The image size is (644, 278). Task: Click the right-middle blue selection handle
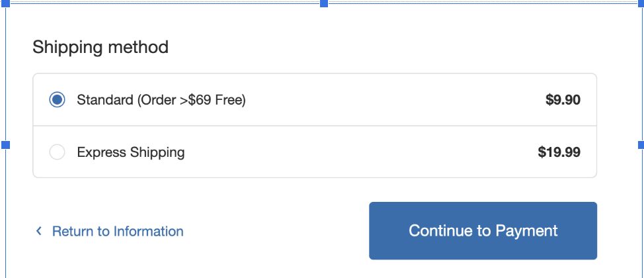click(x=640, y=144)
